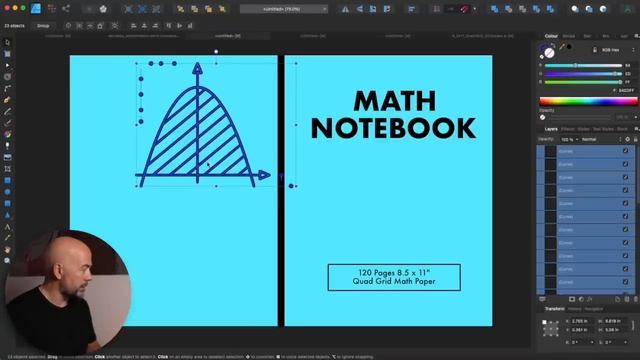Screen dimensions: 640x360
Task: Switch to the Text Styles panel tab
Action: 603,129
